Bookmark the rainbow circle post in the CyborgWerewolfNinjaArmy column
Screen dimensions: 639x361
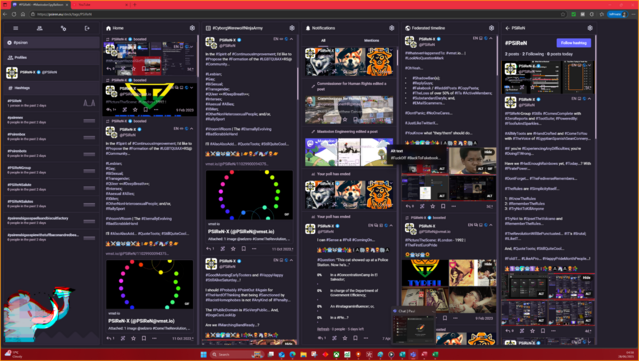point(243,249)
